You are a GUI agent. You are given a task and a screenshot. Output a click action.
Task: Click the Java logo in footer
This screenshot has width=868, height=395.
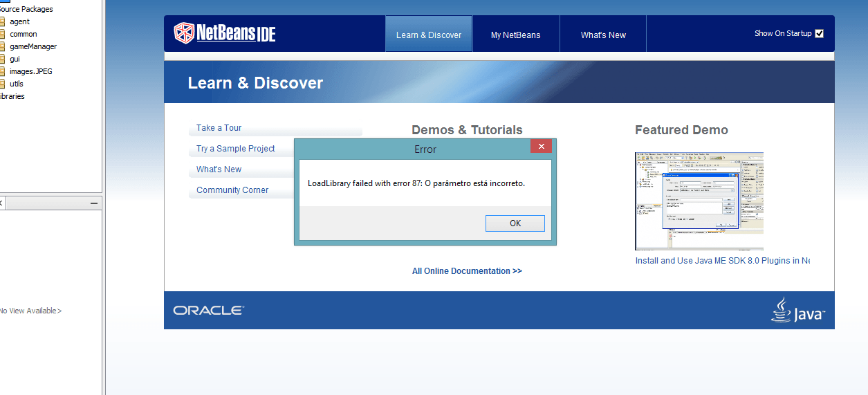(798, 311)
